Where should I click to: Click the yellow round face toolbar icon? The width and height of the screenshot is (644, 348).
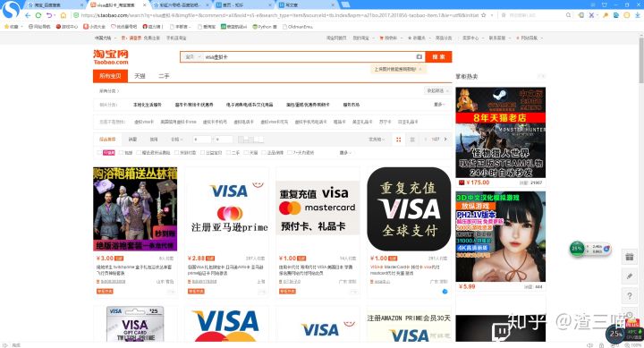627,15
